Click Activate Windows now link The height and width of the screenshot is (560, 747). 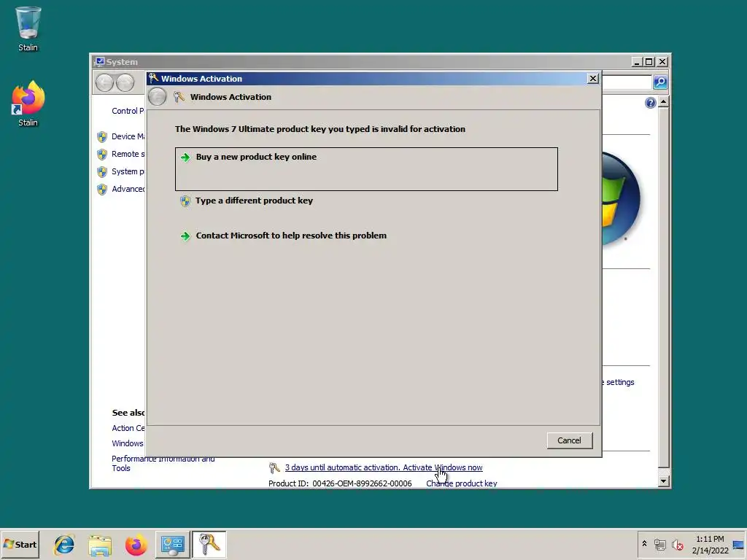tap(443, 467)
